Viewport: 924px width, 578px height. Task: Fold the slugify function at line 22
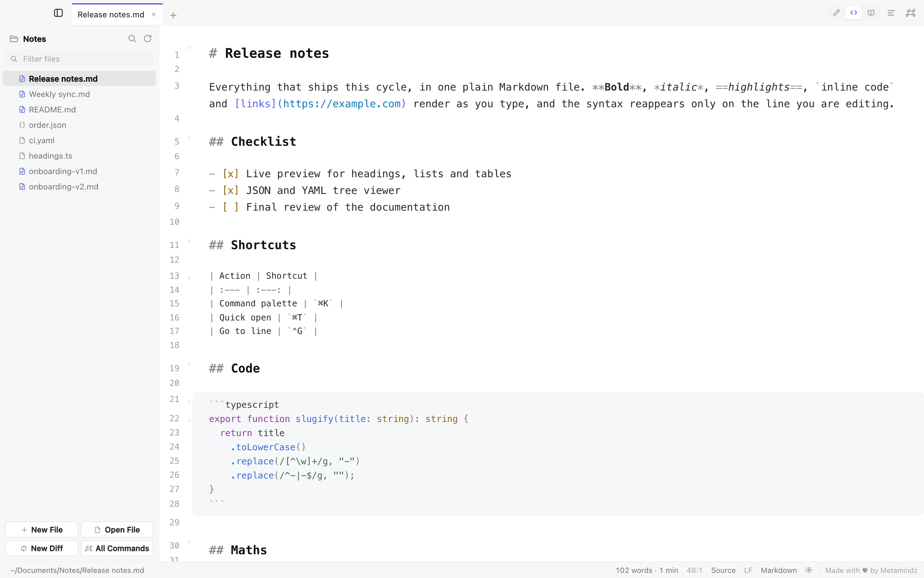[189, 421]
